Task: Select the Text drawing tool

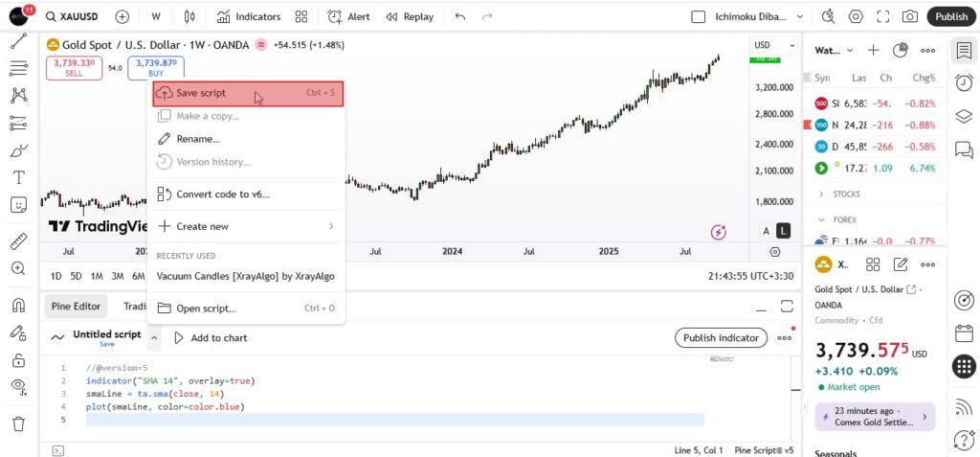Action: point(18,178)
